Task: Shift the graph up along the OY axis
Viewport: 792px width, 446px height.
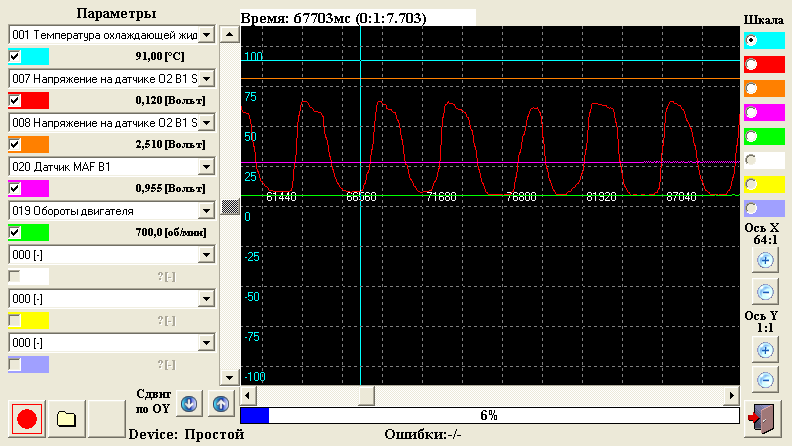Action: coord(220,404)
